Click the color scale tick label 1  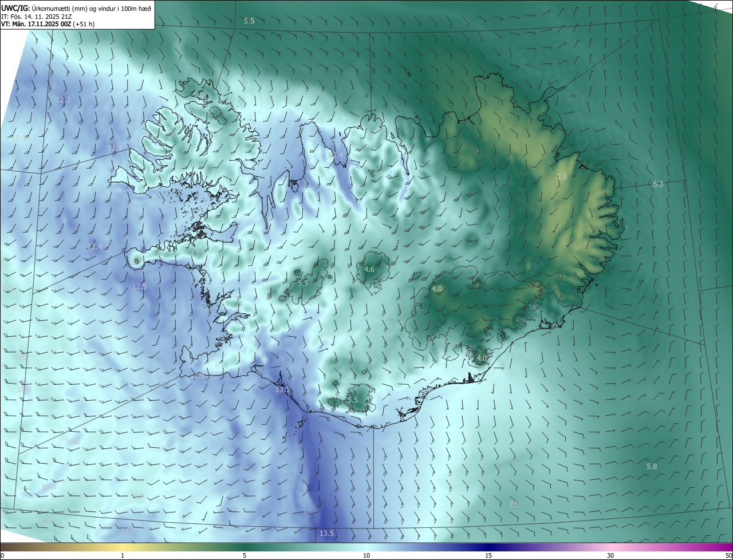[x=123, y=555]
